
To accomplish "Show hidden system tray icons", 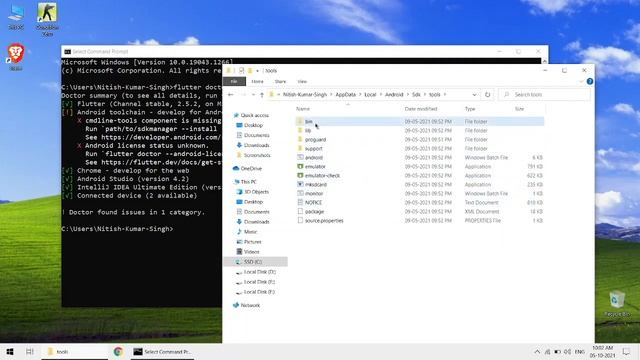I will click(x=537, y=351).
